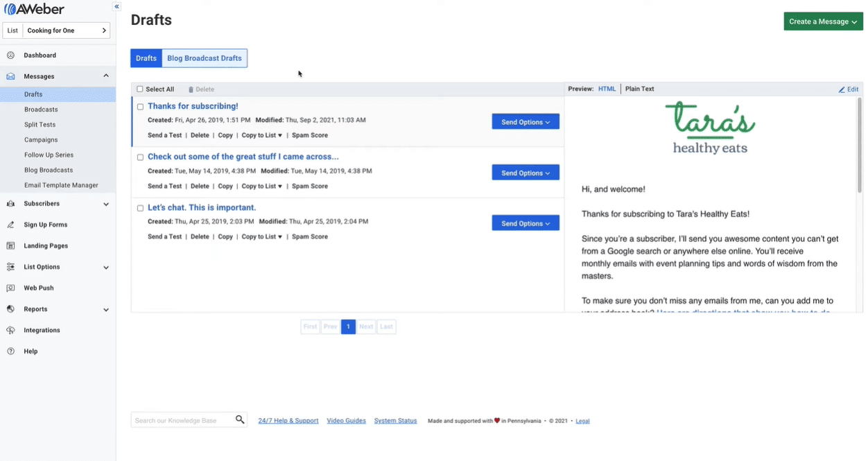Click the Integrations plug icon
This screenshot has width=868, height=461.
click(x=10, y=331)
